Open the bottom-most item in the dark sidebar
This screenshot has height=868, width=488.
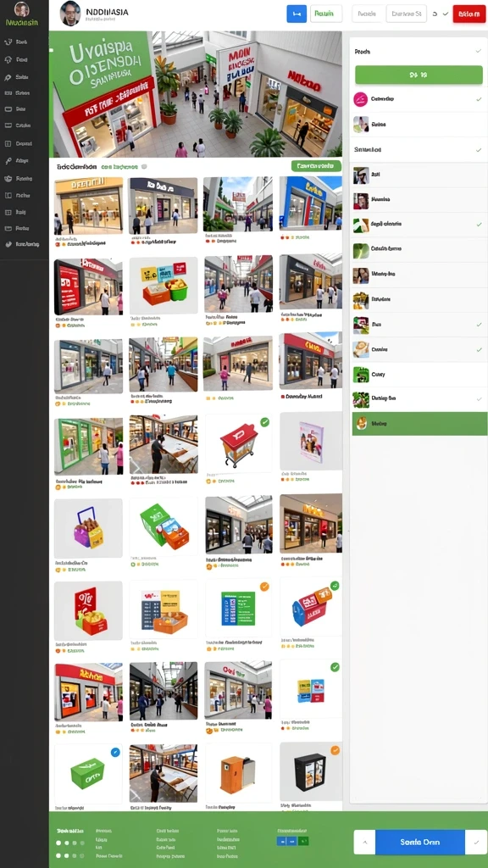pyautogui.click(x=22, y=244)
